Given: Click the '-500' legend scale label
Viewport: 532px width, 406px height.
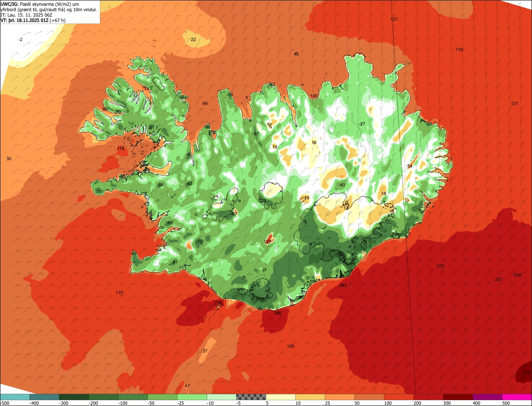Looking at the screenshot, I should coord(5,403).
